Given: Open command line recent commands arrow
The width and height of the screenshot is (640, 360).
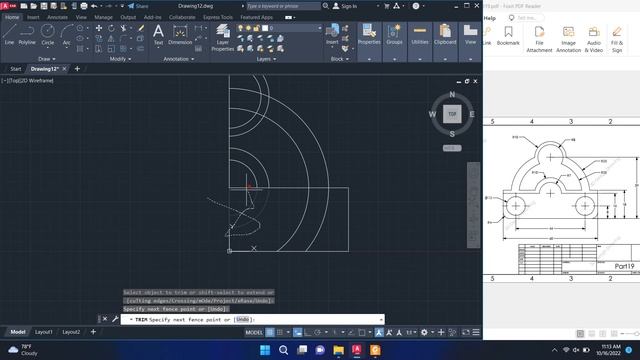Looking at the screenshot, I should 381,320.
